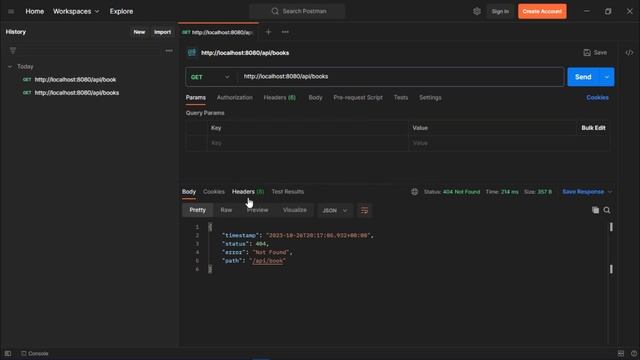Switch to the Params tab
Screen dimensions: 640x360
click(196, 98)
